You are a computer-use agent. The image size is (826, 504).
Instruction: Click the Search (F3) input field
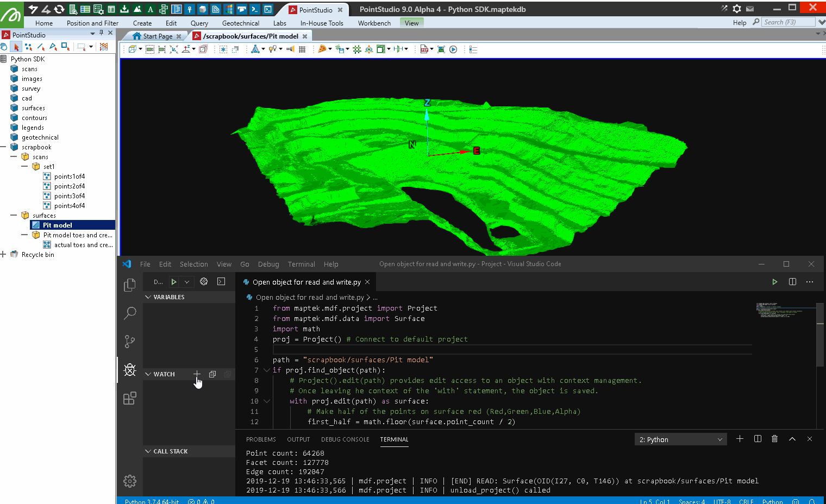pyautogui.click(x=788, y=22)
